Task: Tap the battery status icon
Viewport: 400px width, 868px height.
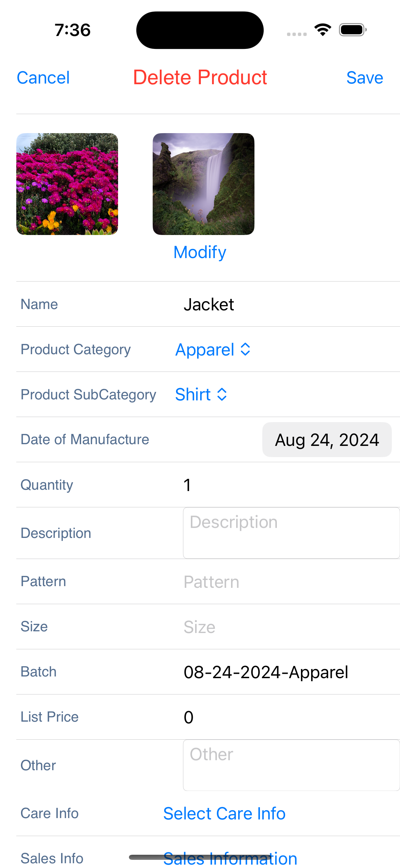Action: tap(353, 30)
